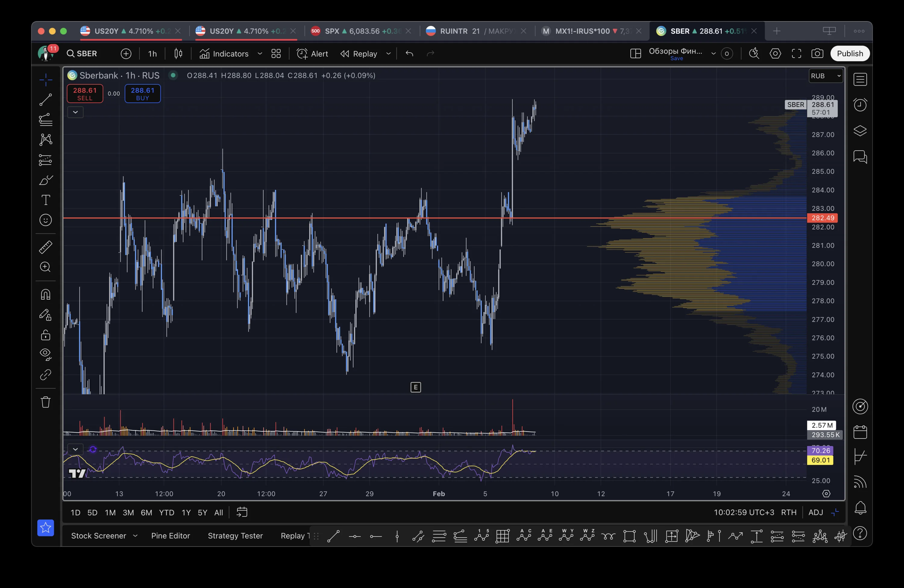Open the emoji icons tool

click(x=46, y=220)
